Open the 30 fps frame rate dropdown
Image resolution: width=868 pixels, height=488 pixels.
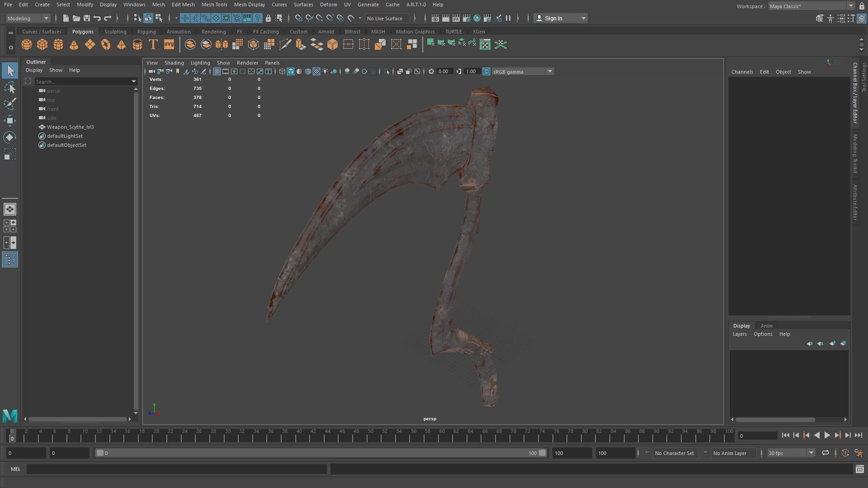point(791,453)
